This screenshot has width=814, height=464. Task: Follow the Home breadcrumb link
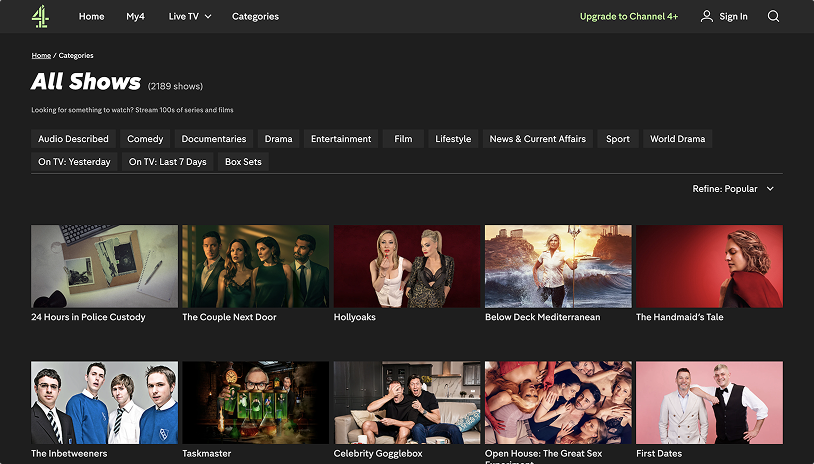click(x=41, y=56)
